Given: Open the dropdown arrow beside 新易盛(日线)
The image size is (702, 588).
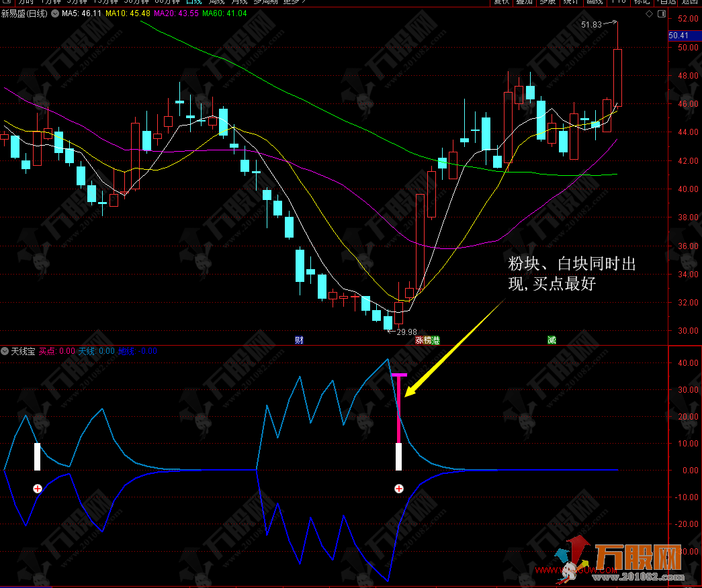Looking at the screenshot, I should coord(55,13).
